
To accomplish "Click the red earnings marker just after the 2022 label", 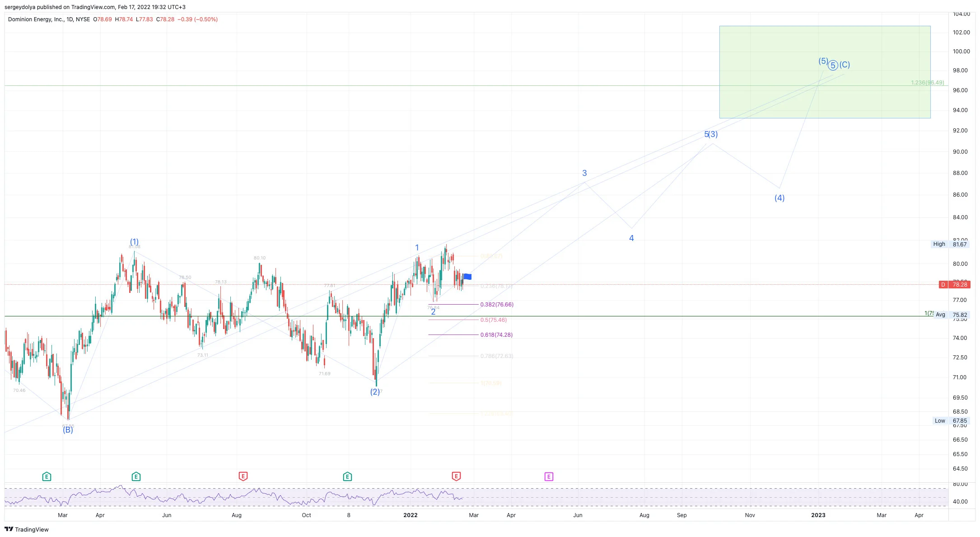I will click(x=456, y=476).
